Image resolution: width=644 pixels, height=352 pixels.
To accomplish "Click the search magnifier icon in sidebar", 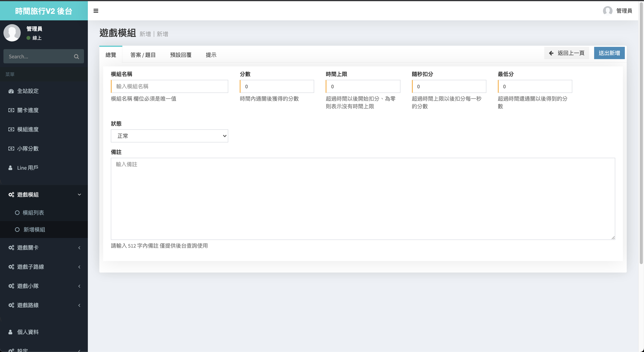I will click(77, 57).
